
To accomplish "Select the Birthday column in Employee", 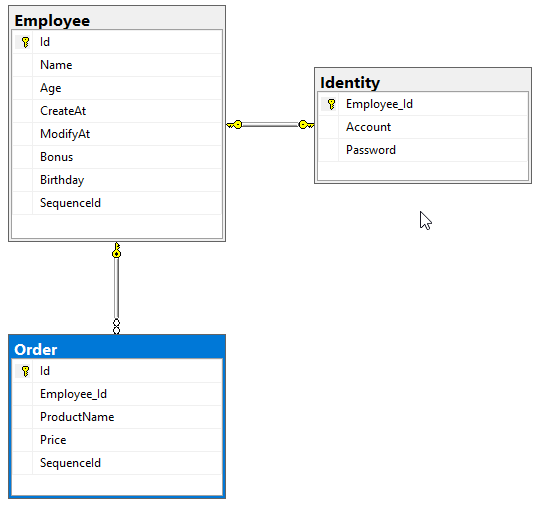I will coord(117,180).
